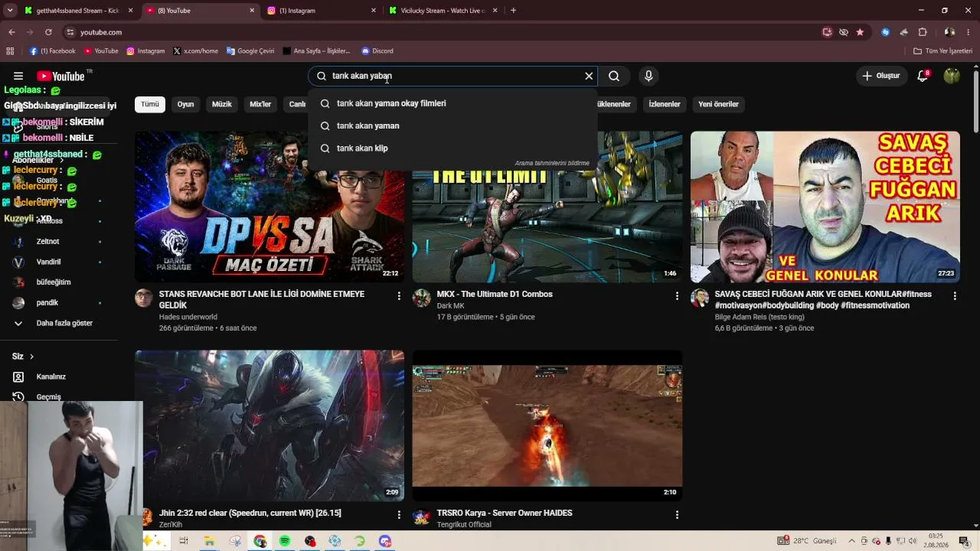Focus the YouTube search input field
980x551 pixels.
454,76
